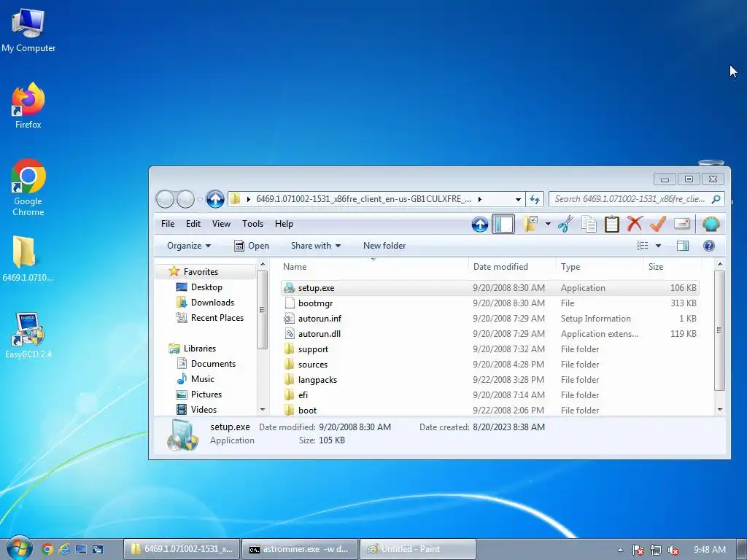Click the navigation pane scroll up arrow
747x560 pixels.
pos(263,264)
